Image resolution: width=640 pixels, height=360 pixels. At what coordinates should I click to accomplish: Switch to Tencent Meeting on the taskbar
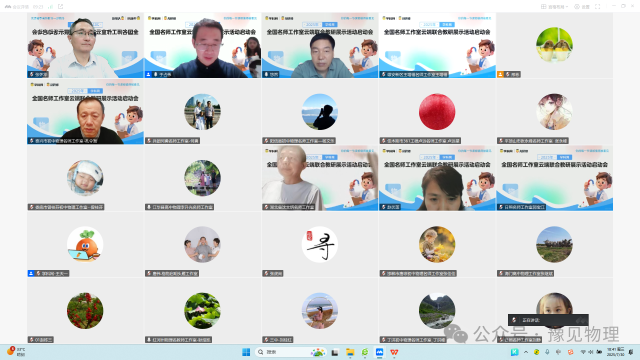[x=379, y=352]
